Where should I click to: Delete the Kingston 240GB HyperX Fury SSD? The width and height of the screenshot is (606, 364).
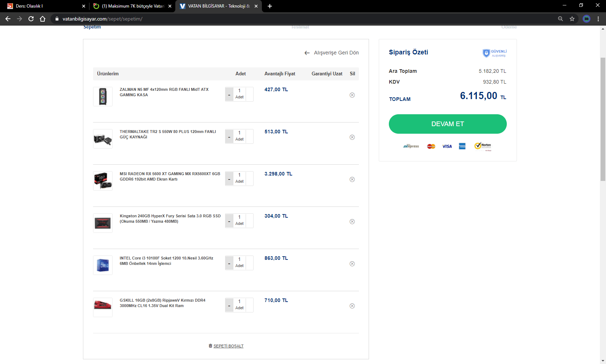pyautogui.click(x=352, y=222)
